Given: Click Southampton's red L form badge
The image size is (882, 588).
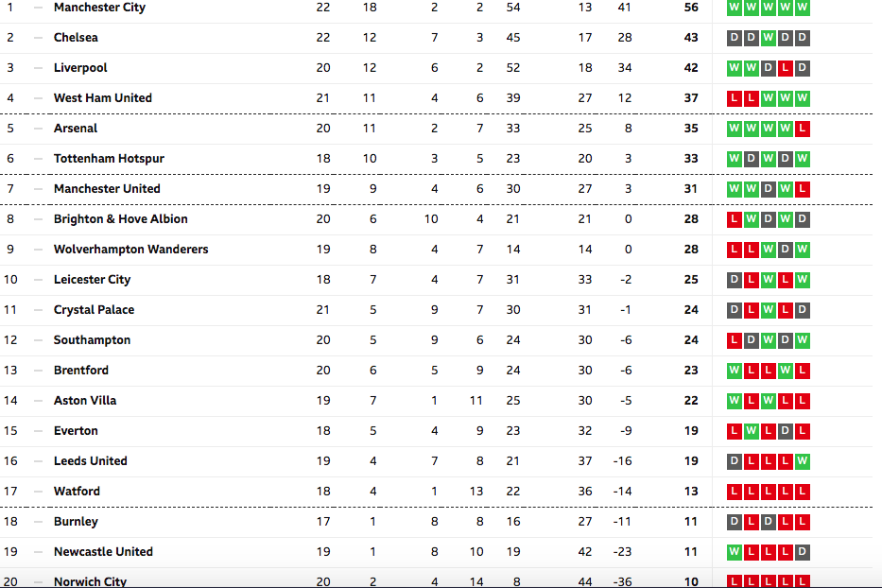Looking at the screenshot, I should pos(735,340).
